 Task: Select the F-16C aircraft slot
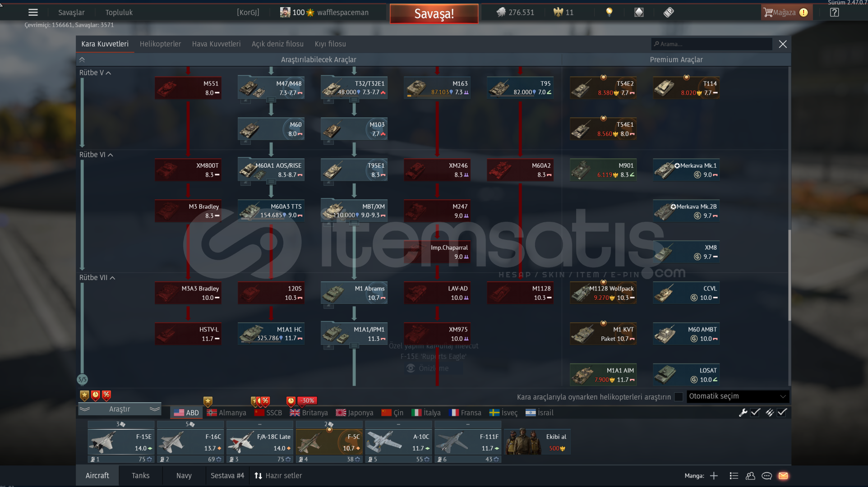click(x=190, y=442)
